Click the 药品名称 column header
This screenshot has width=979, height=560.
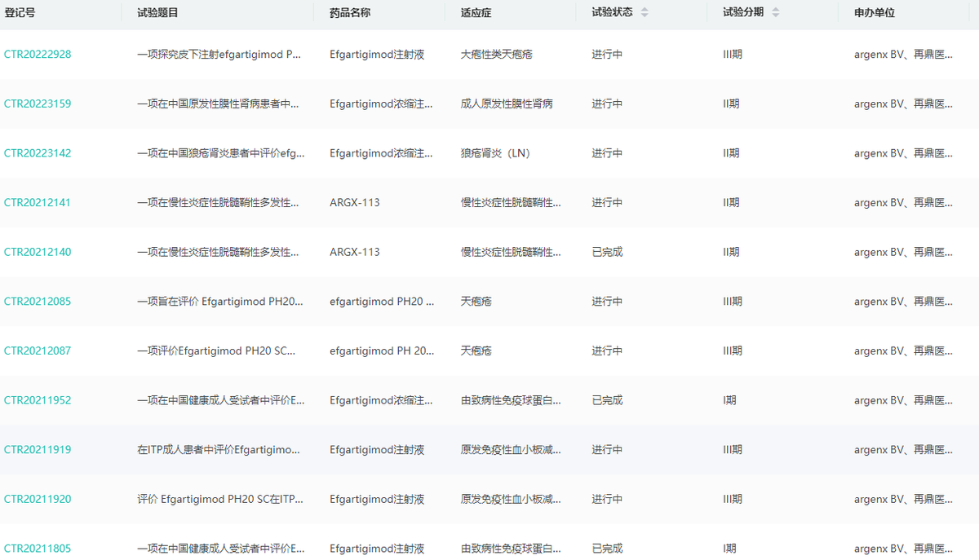tap(351, 12)
